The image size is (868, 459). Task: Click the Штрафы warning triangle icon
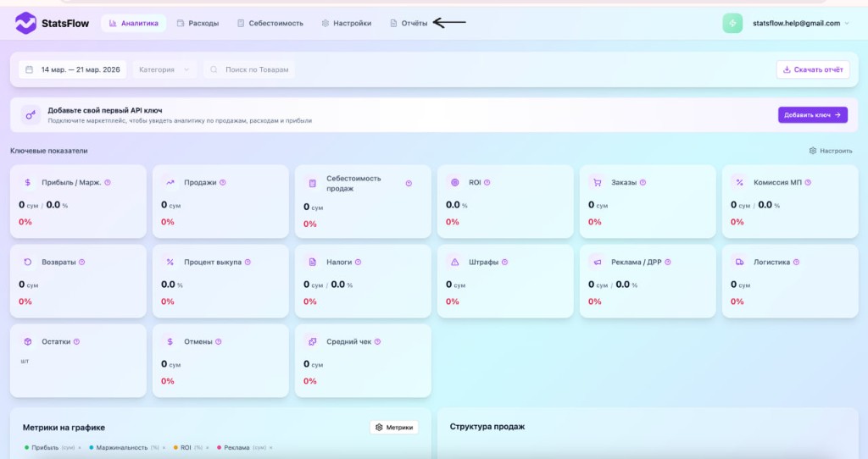[455, 263]
